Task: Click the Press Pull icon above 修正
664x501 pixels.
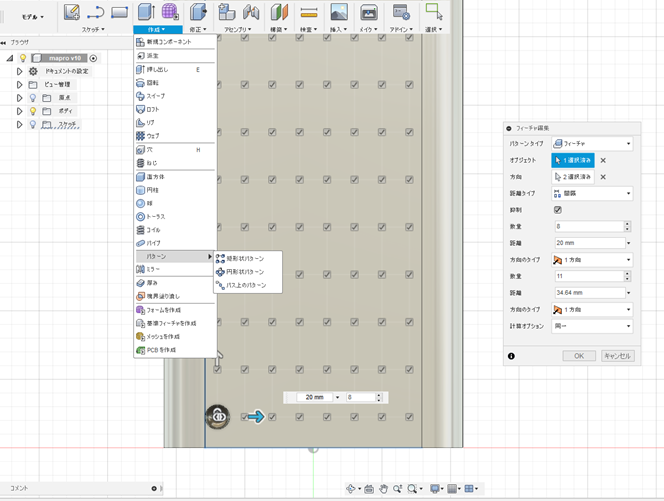Action: 198,12
